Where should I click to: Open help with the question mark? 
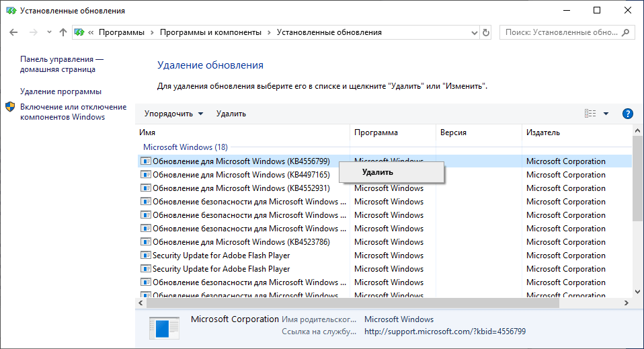click(x=628, y=114)
